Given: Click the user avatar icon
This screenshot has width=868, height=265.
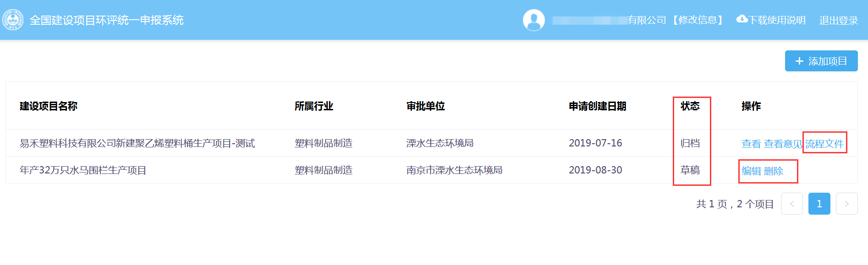Looking at the screenshot, I should 533,20.
